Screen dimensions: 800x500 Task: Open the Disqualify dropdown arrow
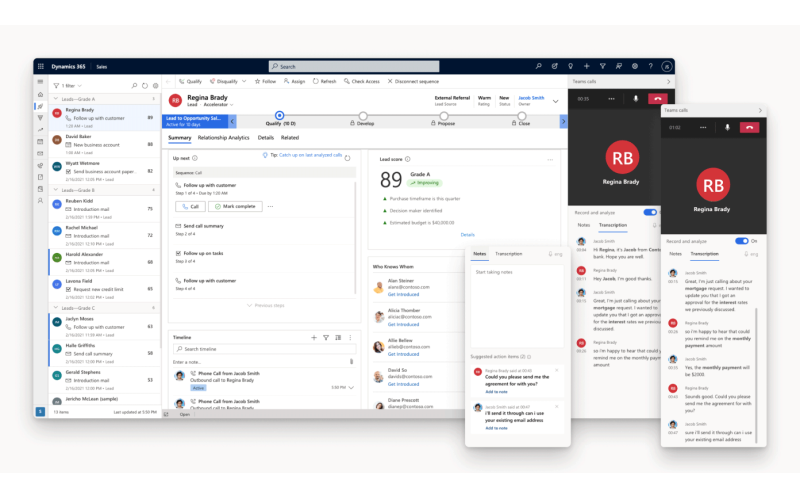pos(244,81)
